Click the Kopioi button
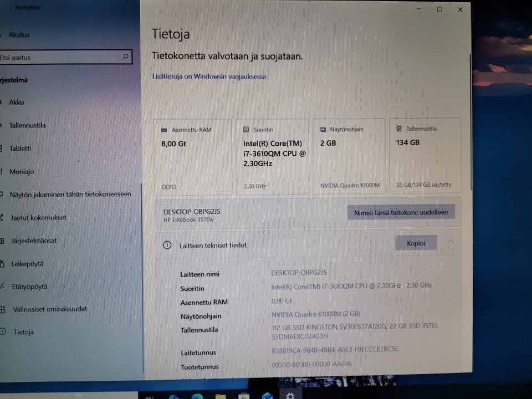The height and width of the screenshot is (399, 532). click(x=416, y=243)
